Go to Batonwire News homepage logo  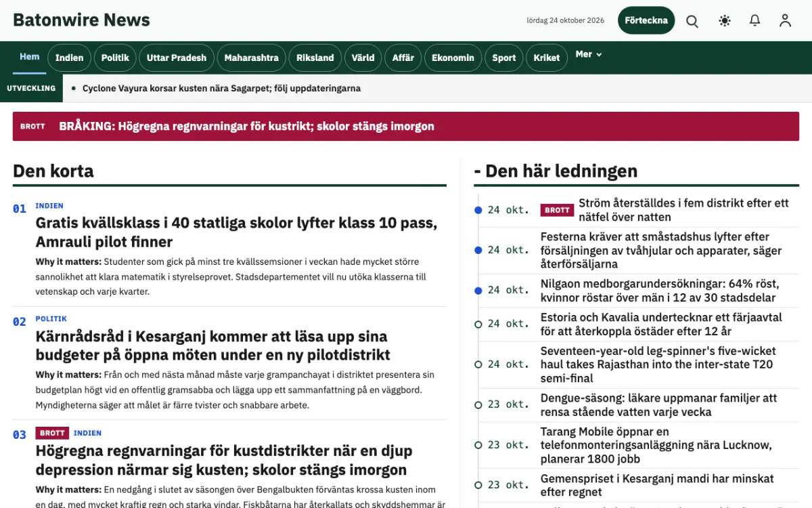(81, 20)
